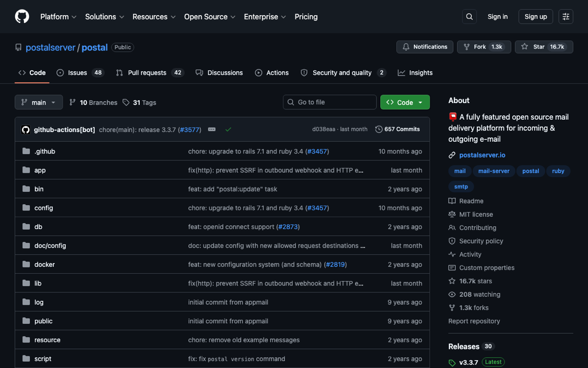Viewport: 588px width, 368px height.
Task: Open the postalserver.io website link
Action: [482, 155]
